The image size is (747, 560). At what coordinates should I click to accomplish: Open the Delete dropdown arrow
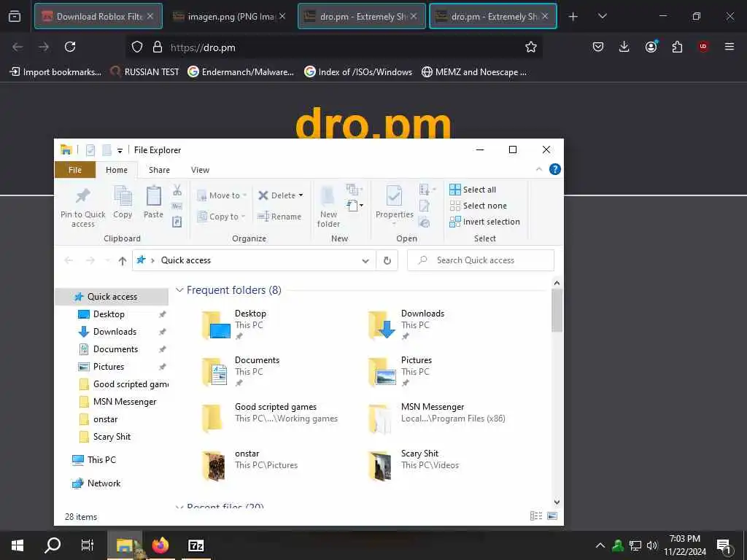(x=301, y=195)
